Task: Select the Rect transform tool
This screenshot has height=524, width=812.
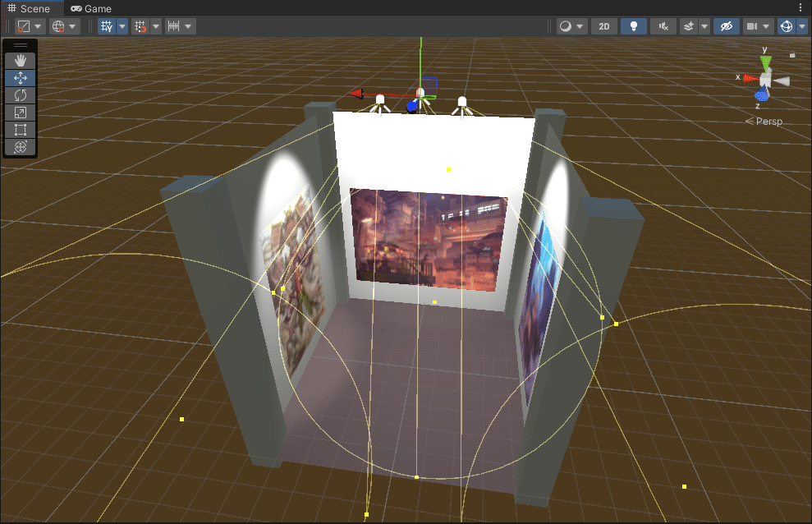Action: (x=21, y=130)
